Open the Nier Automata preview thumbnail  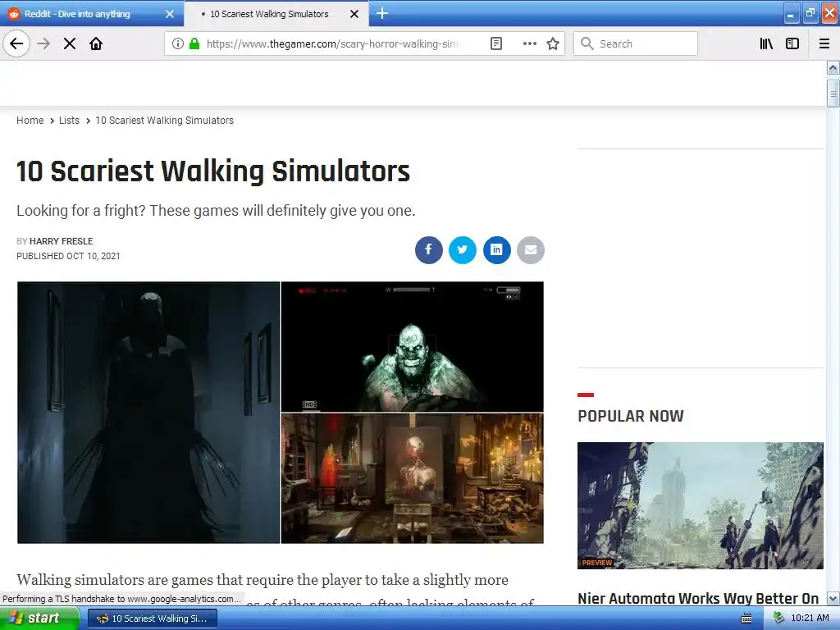click(701, 505)
